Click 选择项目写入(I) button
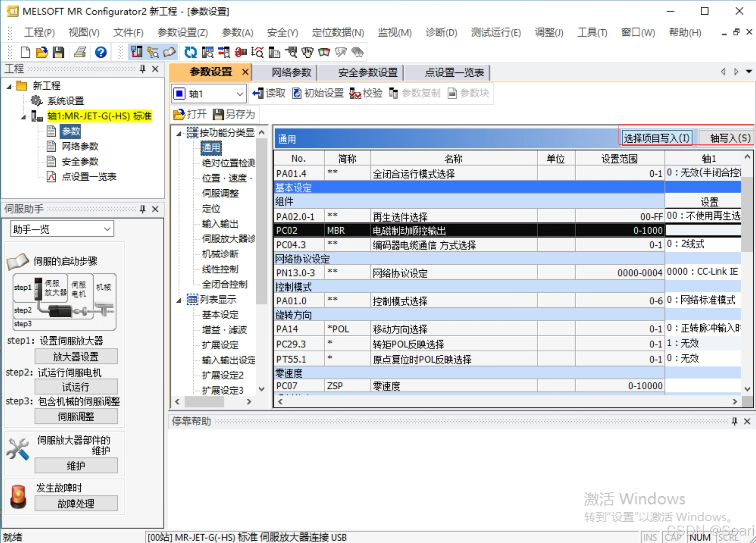The image size is (756, 543). [x=656, y=138]
